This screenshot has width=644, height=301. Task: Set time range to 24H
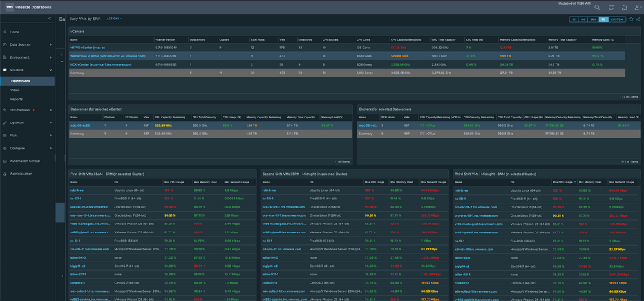coord(592,19)
